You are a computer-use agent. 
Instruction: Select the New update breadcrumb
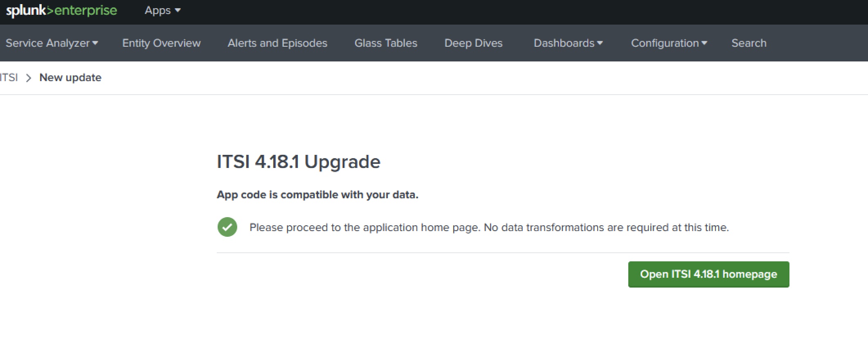pyautogui.click(x=70, y=77)
